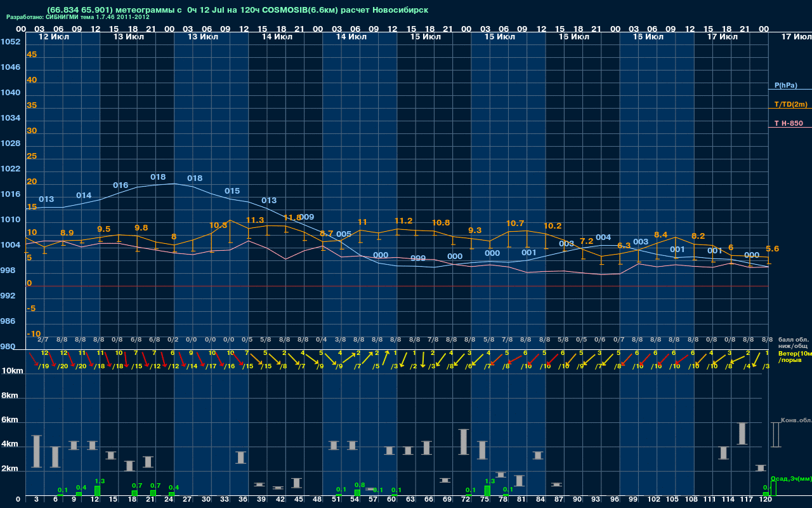The image size is (812, 508).
Task: Select the P(hPa) legend label
Action: pyautogui.click(x=785, y=85)
